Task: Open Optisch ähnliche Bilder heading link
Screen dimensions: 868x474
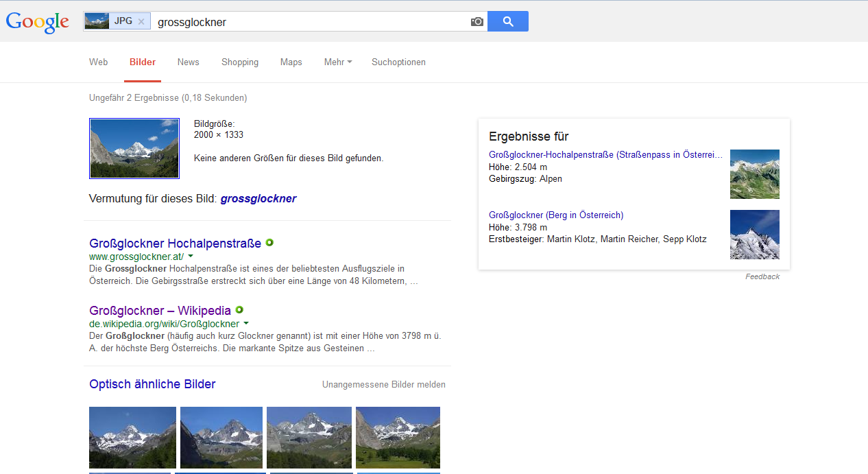Action: coord(152,384)
